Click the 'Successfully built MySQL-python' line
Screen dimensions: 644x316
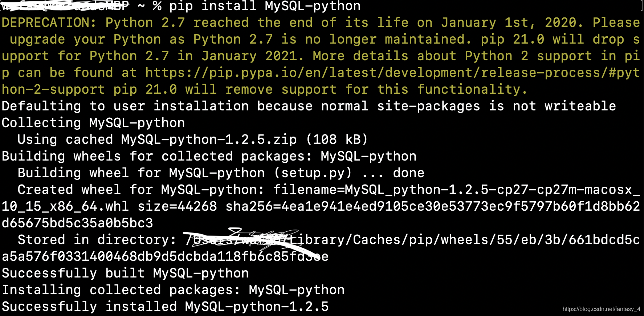pyautogui.click(x=125, y=273)
